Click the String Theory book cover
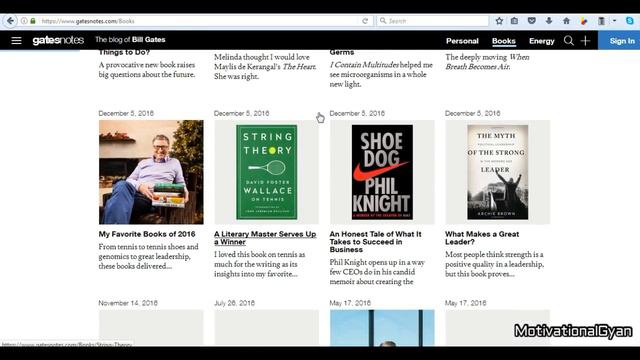 click(x=267, y=172)
